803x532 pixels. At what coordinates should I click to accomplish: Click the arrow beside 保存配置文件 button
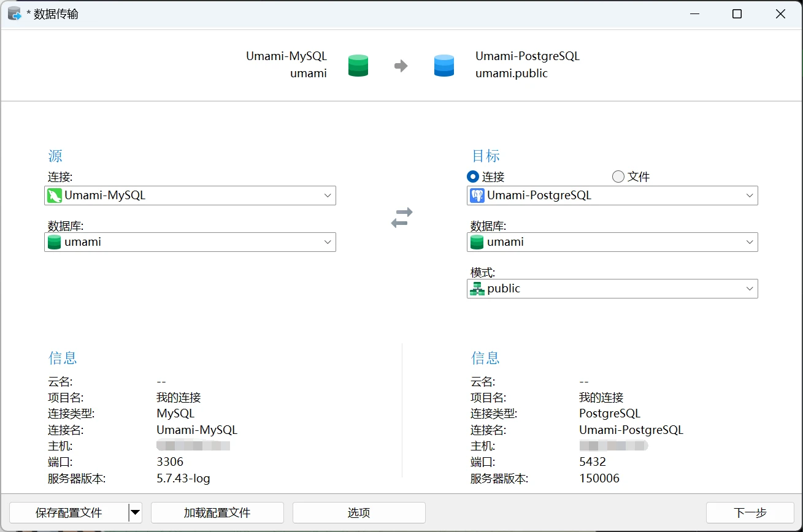pos(135,512)
